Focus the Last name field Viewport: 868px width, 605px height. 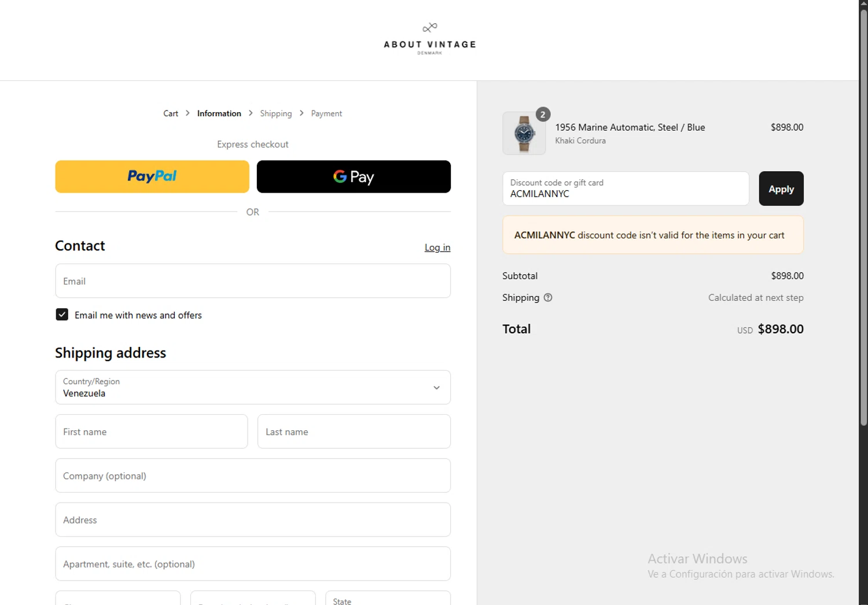click(354, 431)
